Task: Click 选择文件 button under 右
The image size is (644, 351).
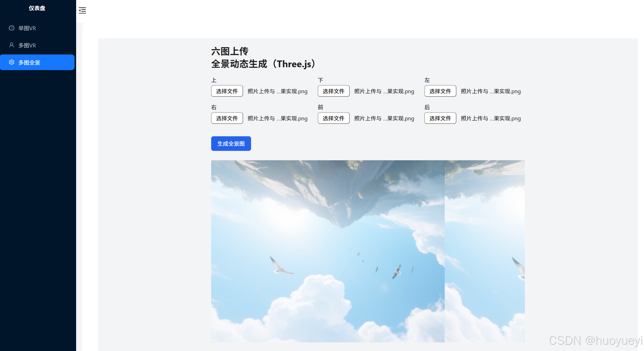Action: click(227, 118)
